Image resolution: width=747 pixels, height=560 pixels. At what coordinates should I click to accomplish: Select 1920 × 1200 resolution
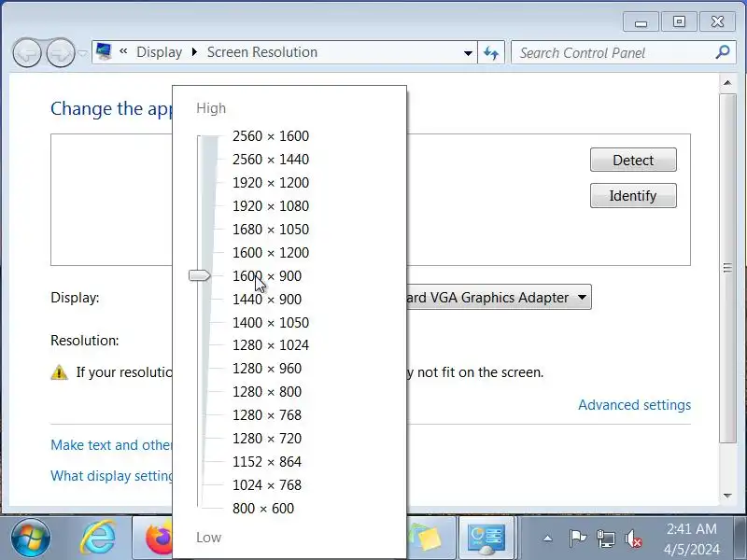[x=271, y=183]
